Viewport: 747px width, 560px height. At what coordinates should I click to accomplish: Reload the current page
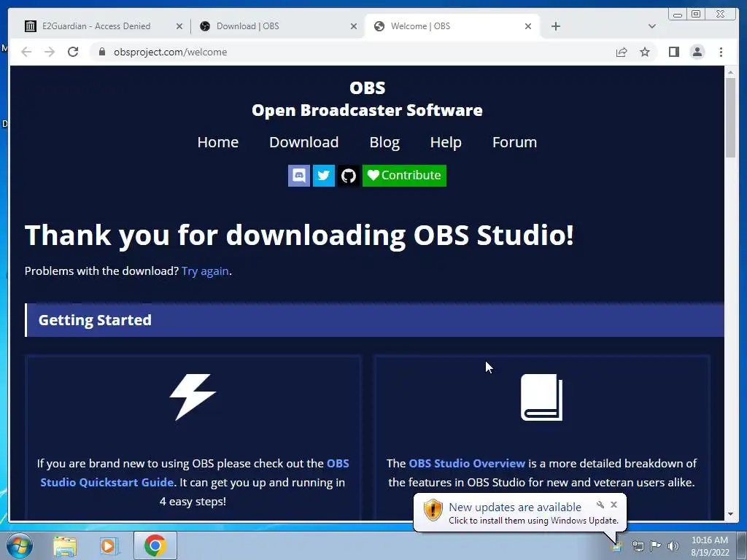point(73,52)
